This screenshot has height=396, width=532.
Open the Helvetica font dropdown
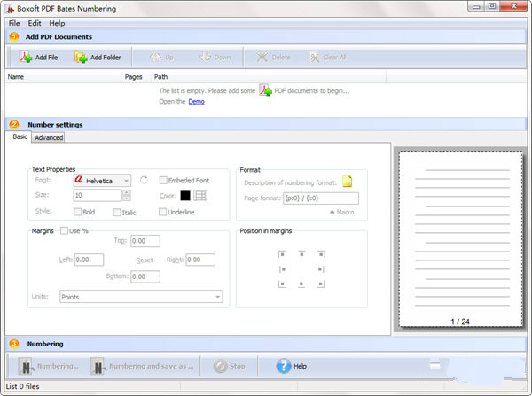coord(103,181)
